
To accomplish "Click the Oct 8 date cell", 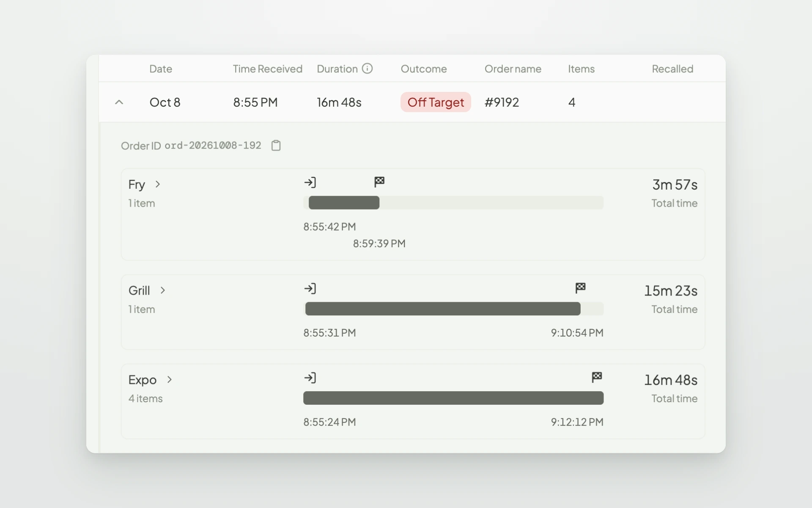I will click(x=165, y=102).
